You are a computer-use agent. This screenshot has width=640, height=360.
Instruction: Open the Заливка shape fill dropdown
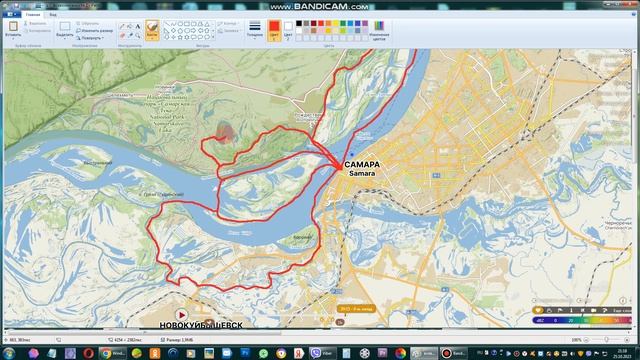tap(229, 31)
